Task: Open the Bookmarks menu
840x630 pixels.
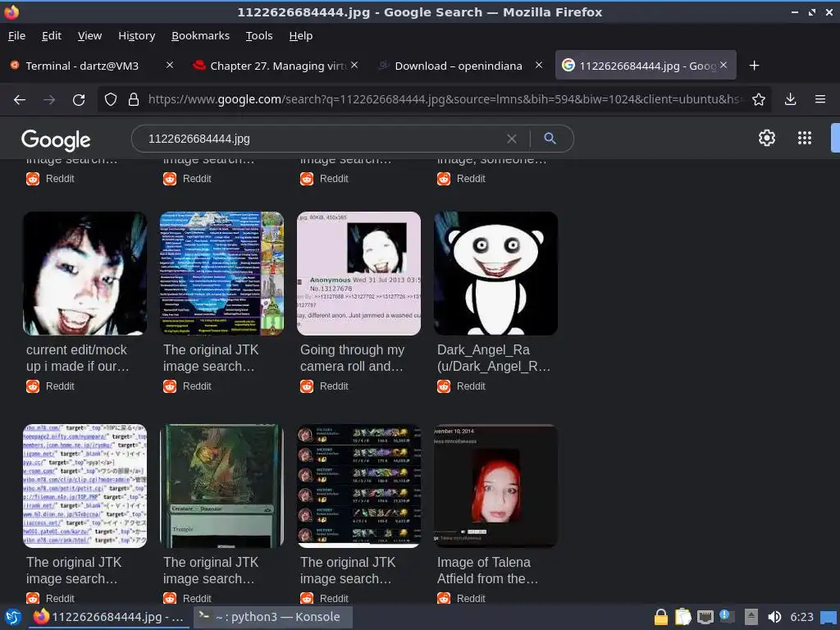Action: (200, 36)
